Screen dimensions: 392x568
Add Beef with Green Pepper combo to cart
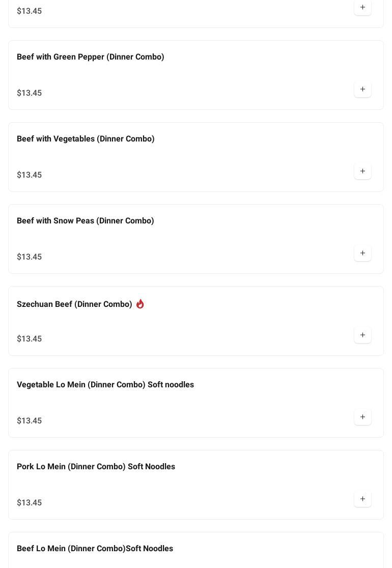pos(362,90)
